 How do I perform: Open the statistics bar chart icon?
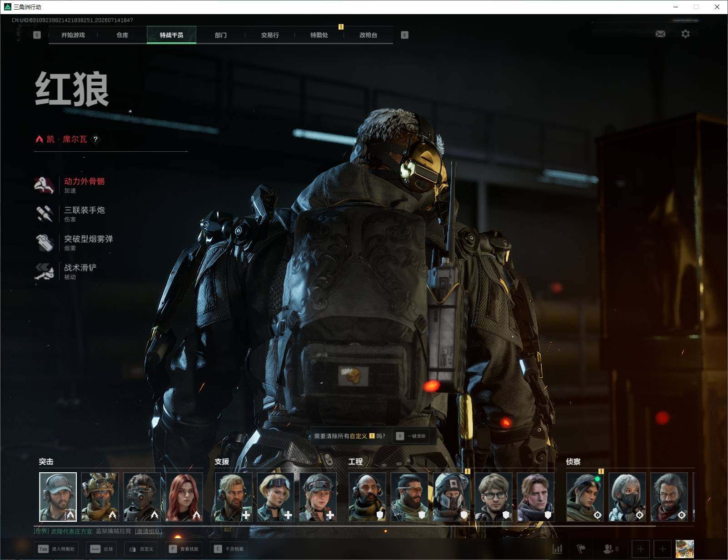(558, 549)
